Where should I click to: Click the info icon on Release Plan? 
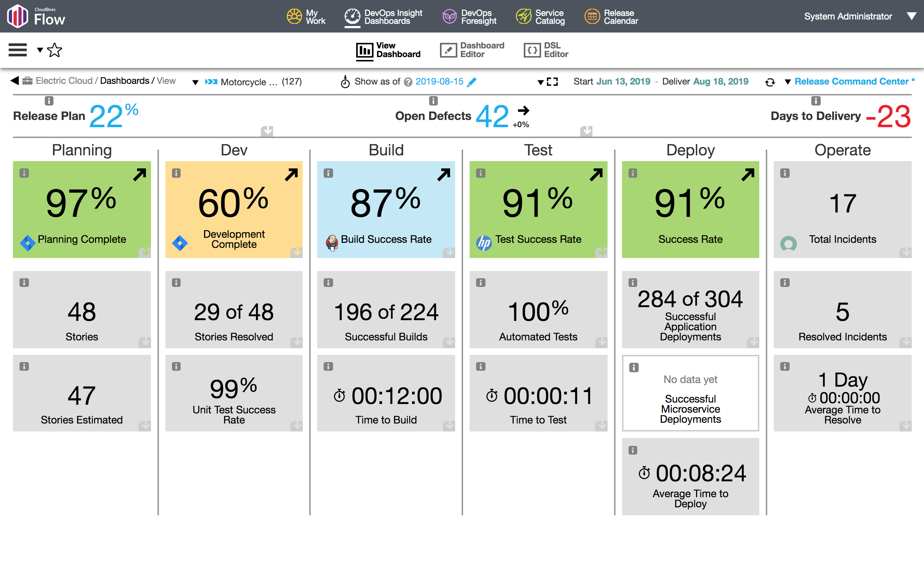[49, 101]
